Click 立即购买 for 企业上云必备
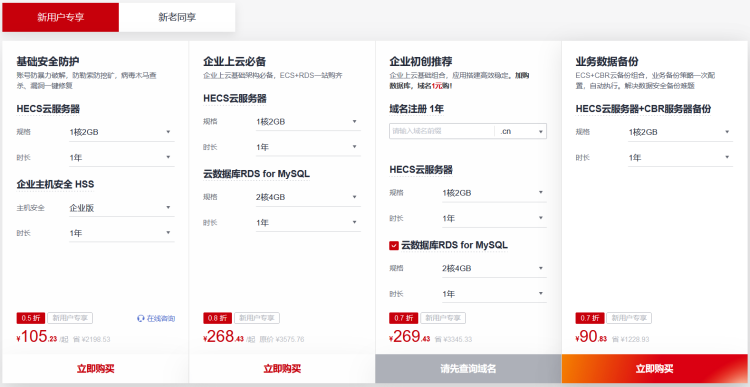Screen dimensions: 750x387 [x=282, y=369]
